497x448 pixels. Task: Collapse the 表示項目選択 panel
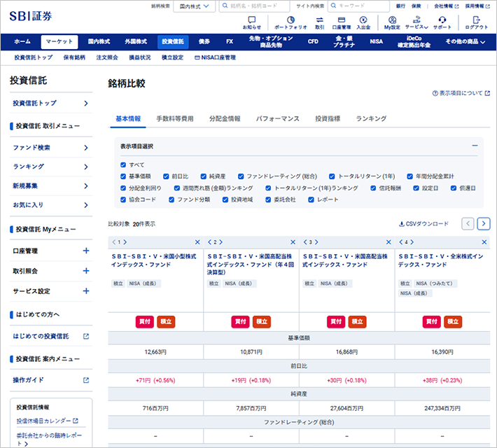click(x=475, y=146)
